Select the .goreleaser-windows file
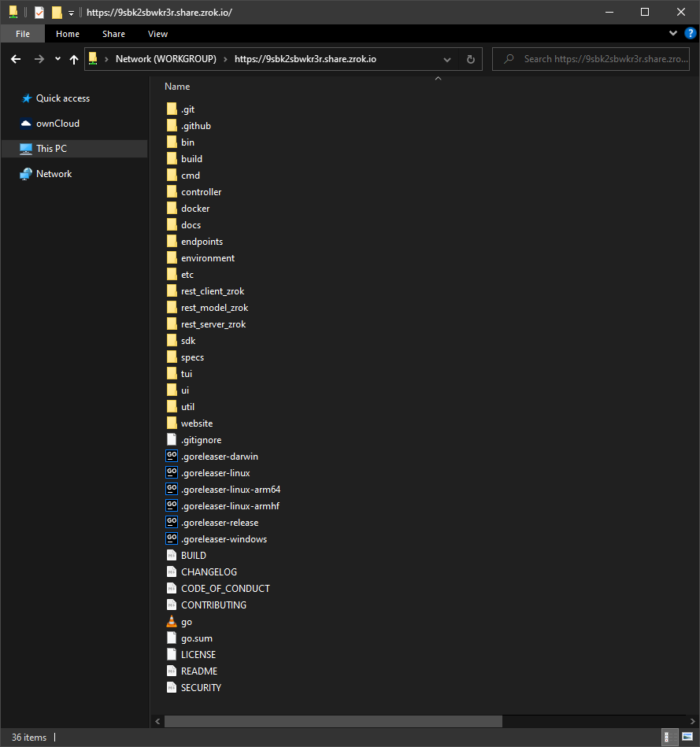This screenshot has height=747, width=700. click(217, 539)
